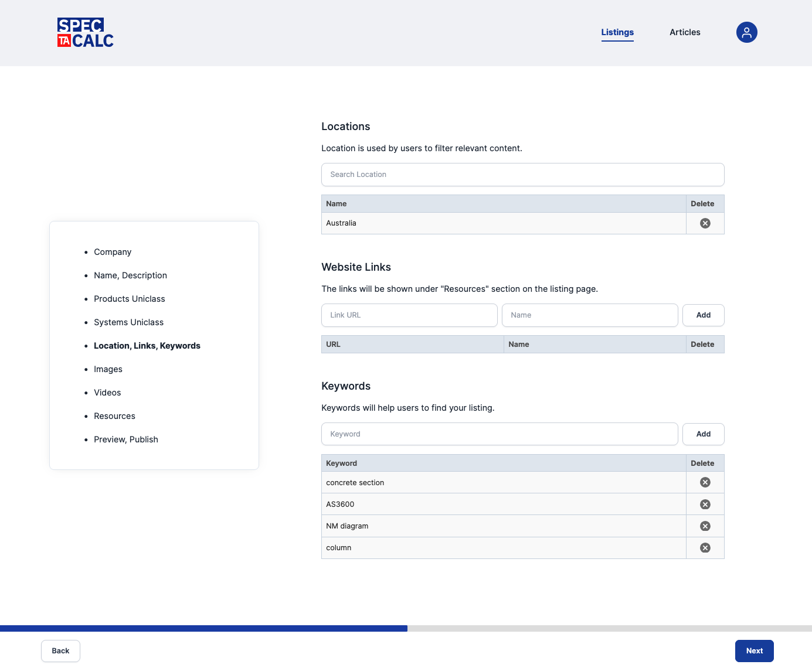Click the Link URL input field
Image resolution: width=812 pixels, height=668 pixels.
coord(409,315)
